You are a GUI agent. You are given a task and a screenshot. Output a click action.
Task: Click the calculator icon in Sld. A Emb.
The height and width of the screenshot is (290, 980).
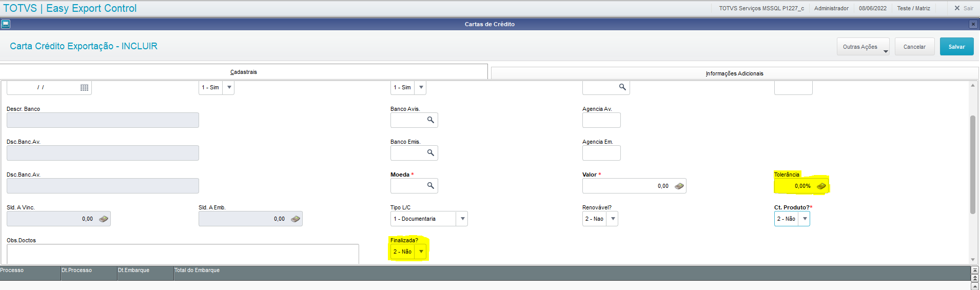(296, 219)
